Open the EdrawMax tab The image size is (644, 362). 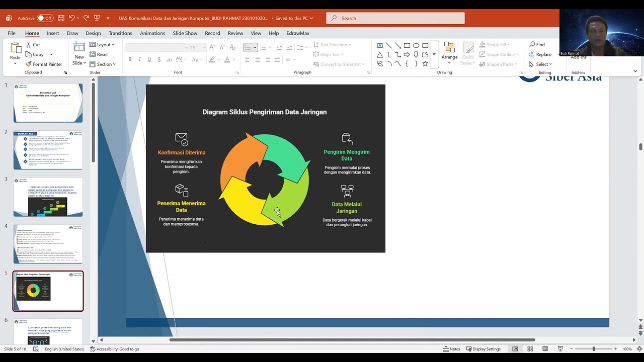pos(298,33)
